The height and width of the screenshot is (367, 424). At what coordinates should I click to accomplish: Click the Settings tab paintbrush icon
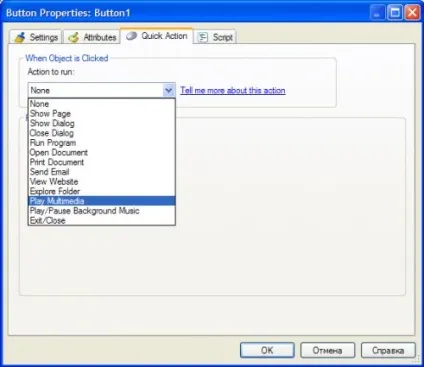coord(20,37)
